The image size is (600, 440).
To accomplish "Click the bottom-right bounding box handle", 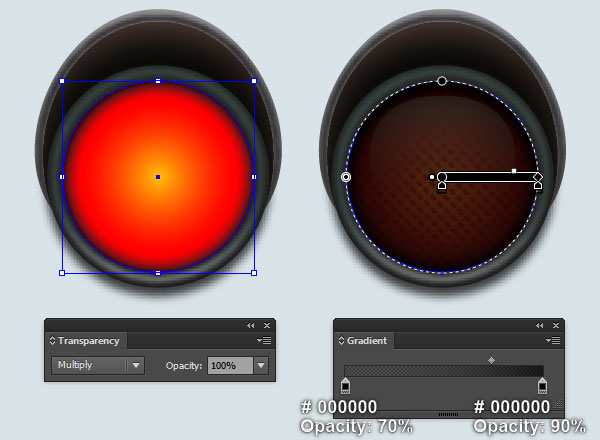I will coord(254,273).
